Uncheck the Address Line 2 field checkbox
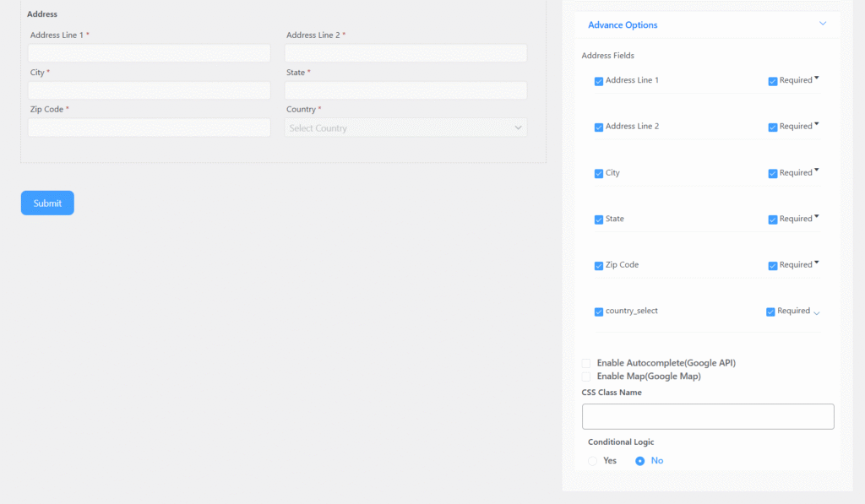 click(599, 127)
